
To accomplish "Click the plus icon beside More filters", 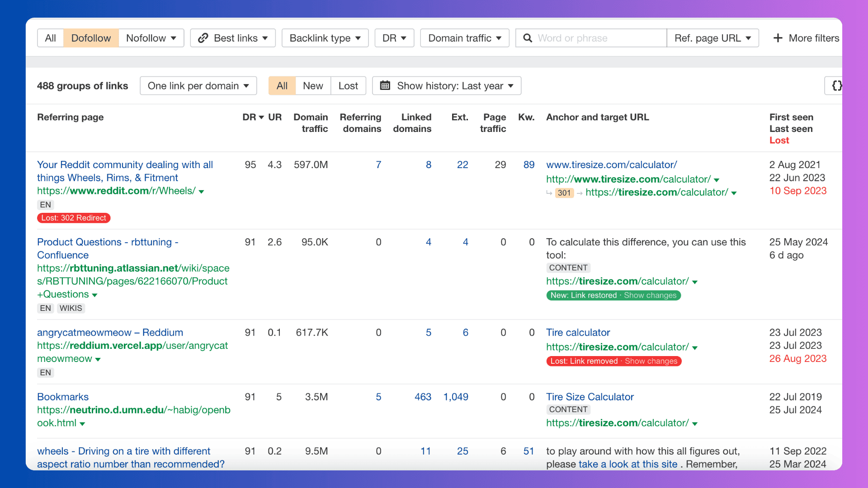I will (x=778, y=38).
